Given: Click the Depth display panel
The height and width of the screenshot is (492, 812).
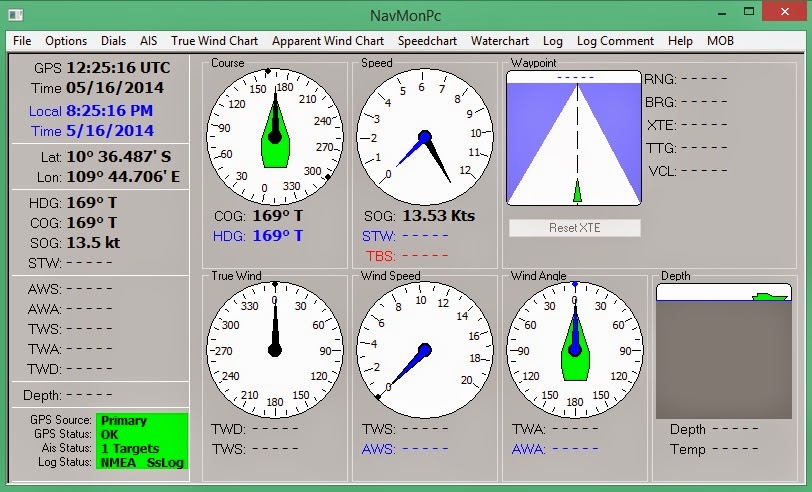Looking at the screenshot, I should click(x=724, y=351).
